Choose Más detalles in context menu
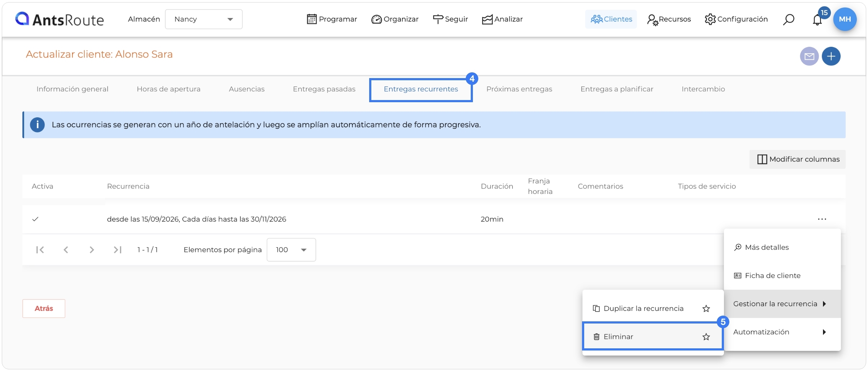 [782, 247]
